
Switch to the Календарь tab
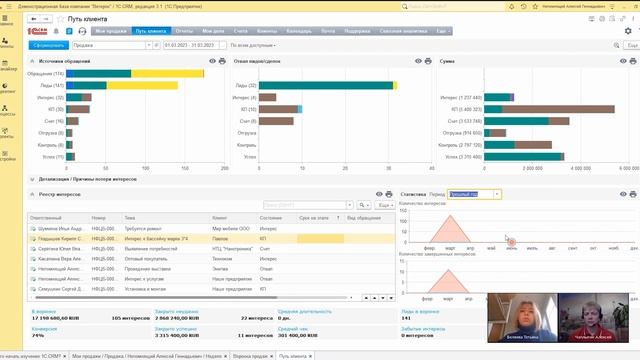[299, 31]
